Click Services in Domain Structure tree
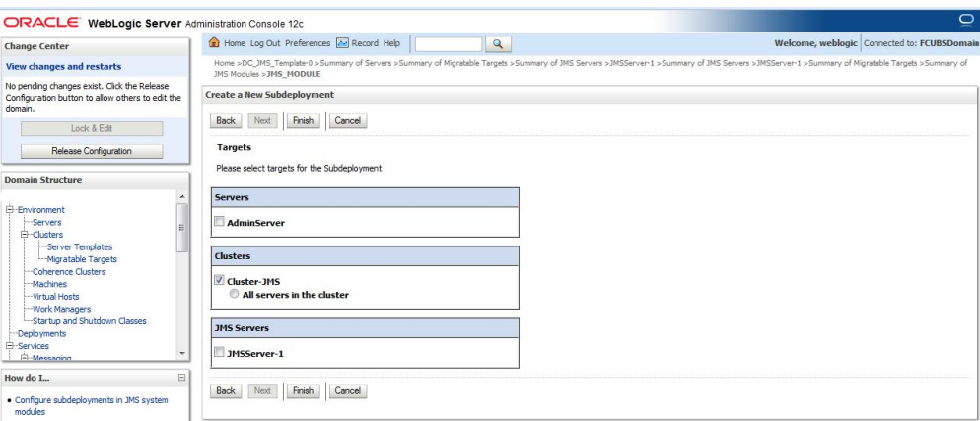The height and width of the screenshot is (421, 980). tap(34, 346)
